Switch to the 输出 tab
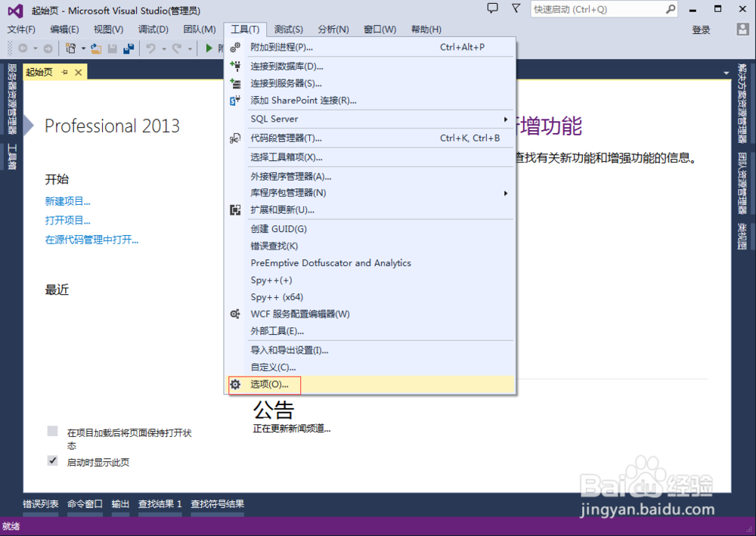The image size is (756, 536). (120, 504)
